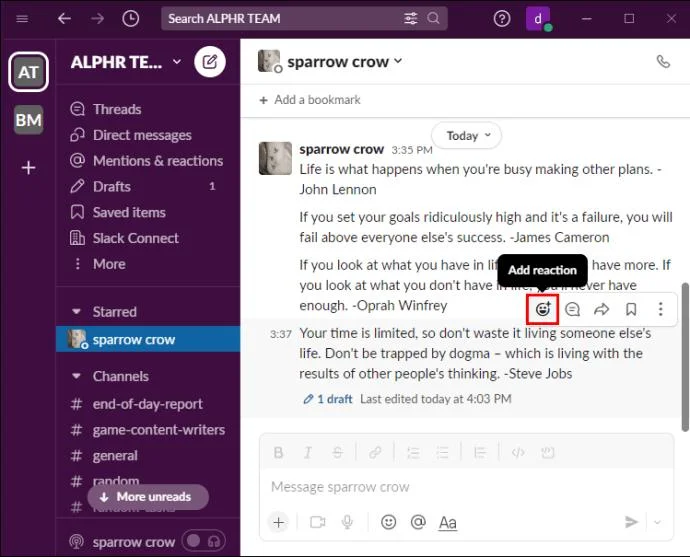Select the AT workspace
Screen dimensions: 690x557
pyautogui.click(x=28, y=72)
